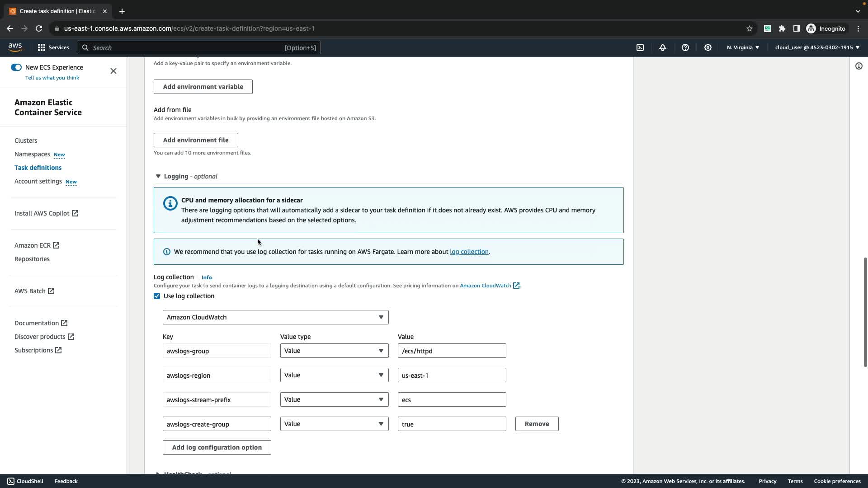Open the Services grid menu
Screen dimensions: 868x488
(53, 47)
